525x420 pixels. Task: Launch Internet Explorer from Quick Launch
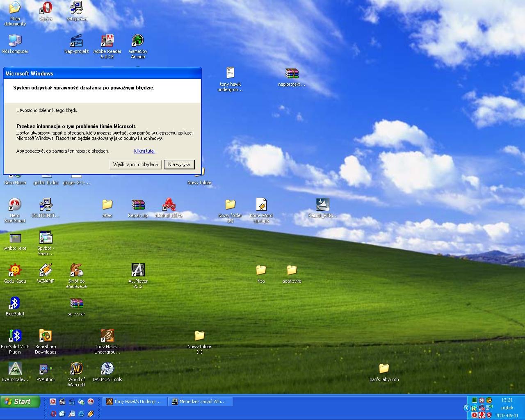coord(81,413)
